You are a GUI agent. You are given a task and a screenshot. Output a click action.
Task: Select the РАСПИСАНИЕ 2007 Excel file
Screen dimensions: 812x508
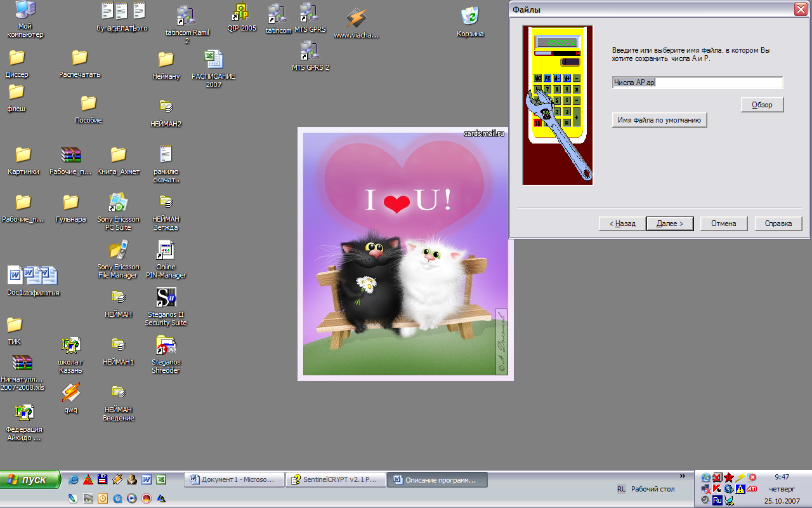(213, 69)
